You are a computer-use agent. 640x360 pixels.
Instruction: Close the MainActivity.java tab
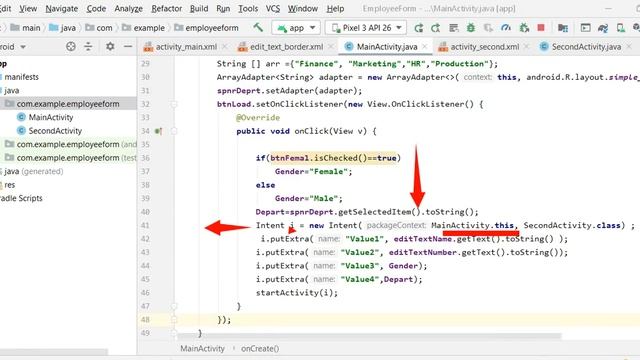click(x=425, y=47)
